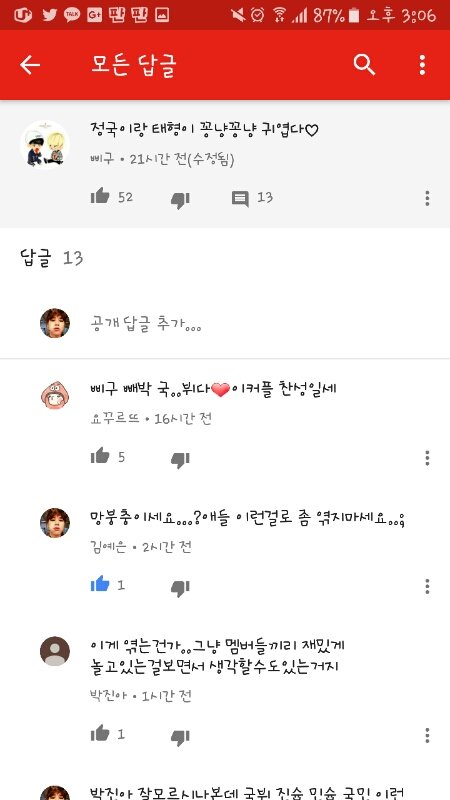Dislike the reply posted 16시간 전

(180, 459)
